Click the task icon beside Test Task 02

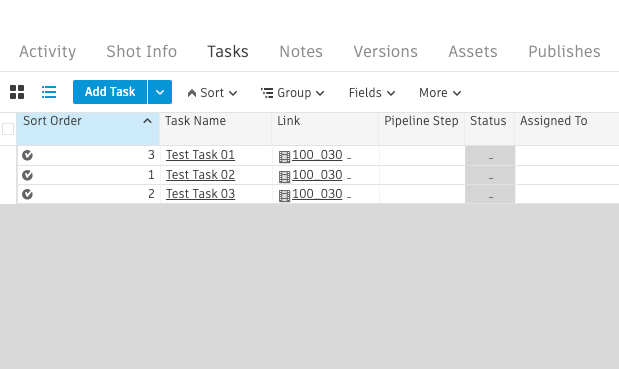point(27,175)
